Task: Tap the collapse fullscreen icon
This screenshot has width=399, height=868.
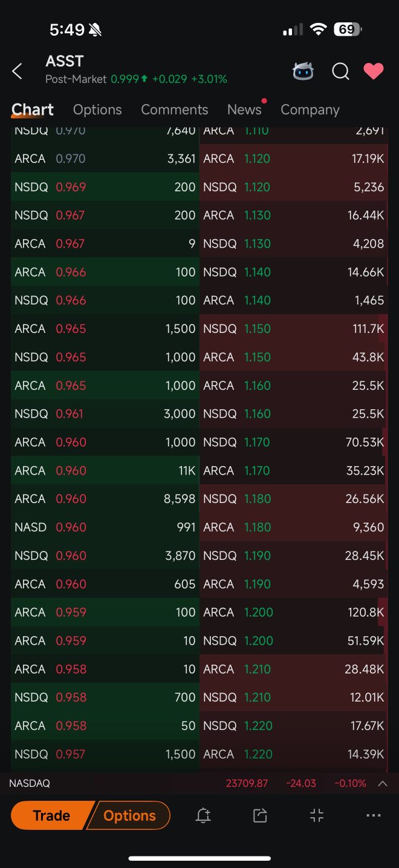Action: coord(317,815)
